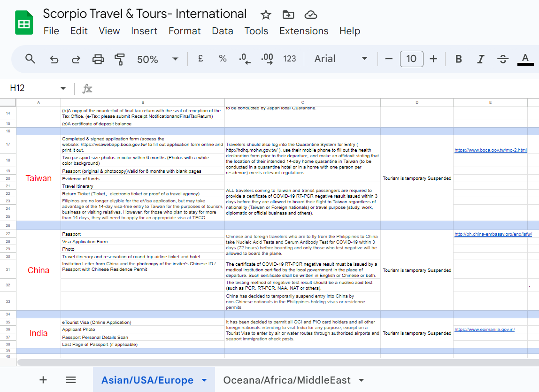
Task: Print the spreadsheet using the printer icon
Action: point(98,59)
